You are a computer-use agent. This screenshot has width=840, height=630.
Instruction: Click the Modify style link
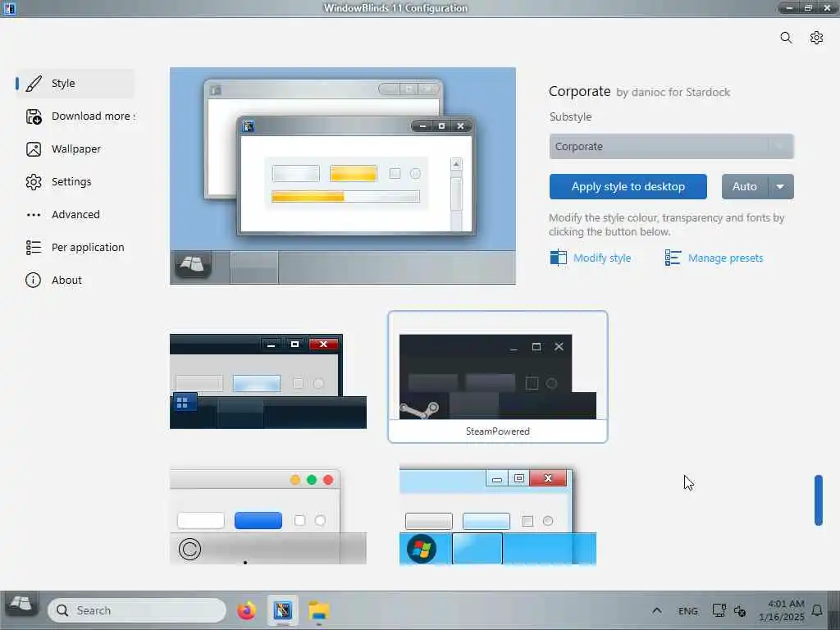point(601,258)
